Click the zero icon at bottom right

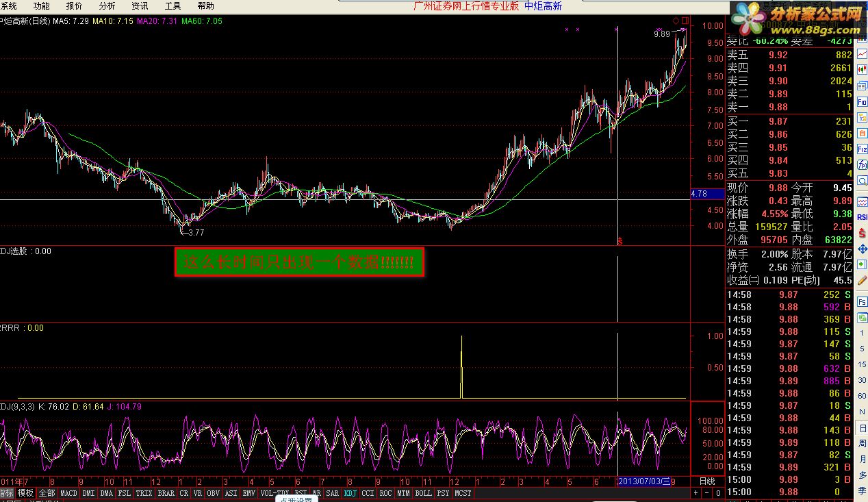717,493
